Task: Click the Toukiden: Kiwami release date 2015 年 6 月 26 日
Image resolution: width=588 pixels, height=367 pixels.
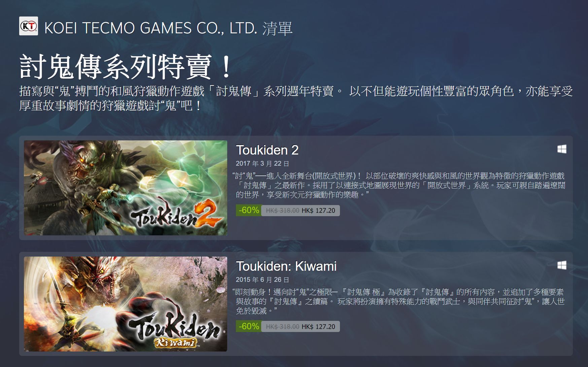Action: pyautogui.click(x=263, y=280)
